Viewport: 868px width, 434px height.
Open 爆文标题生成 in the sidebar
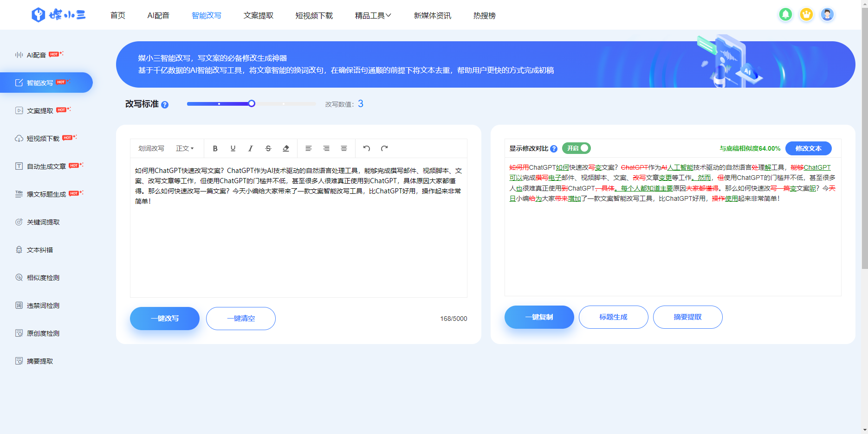tap(46, 194)
